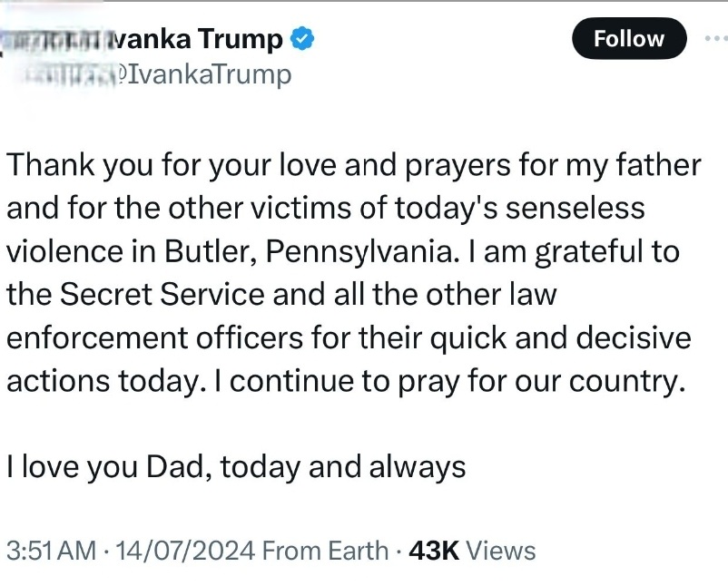
Task: Click the @IvankaTrump handle
Action: pyautogui.click(x=211, y=74)
